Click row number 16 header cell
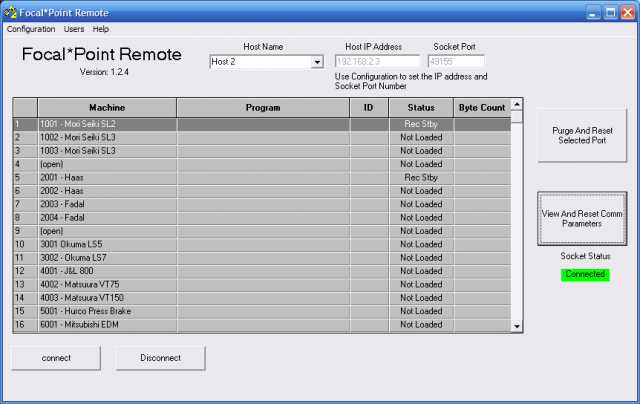This screenshot has height=404, width=640. click(25, 325)
